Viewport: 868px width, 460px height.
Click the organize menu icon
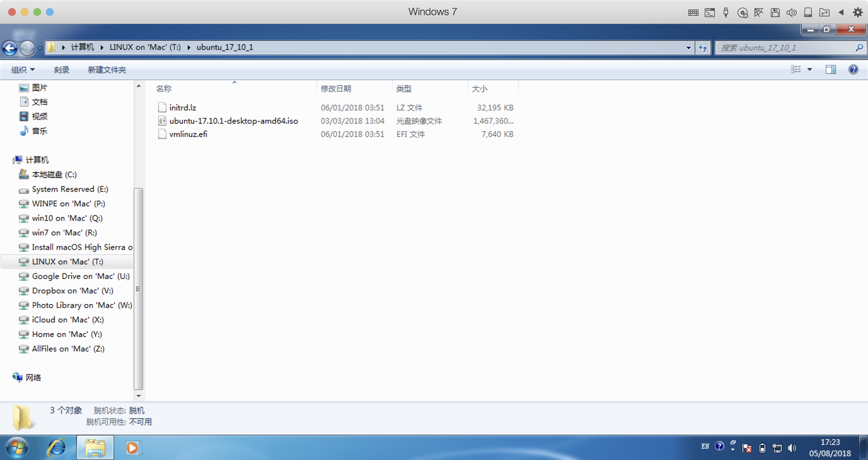click(23, 70)
